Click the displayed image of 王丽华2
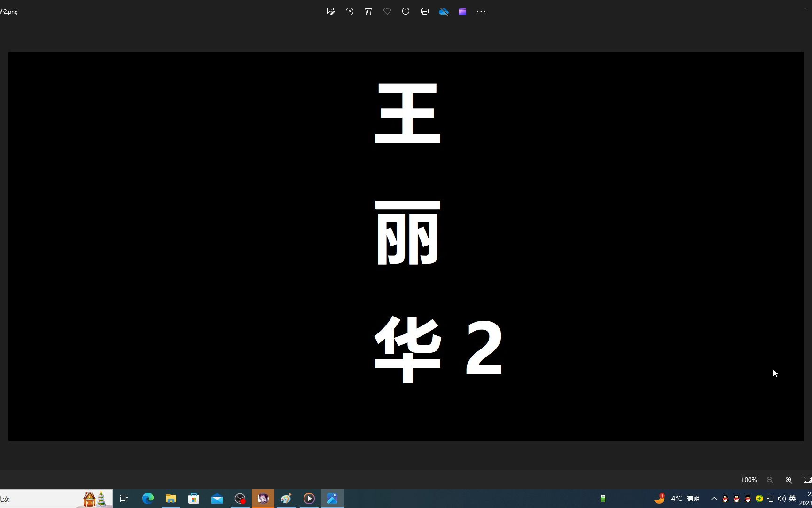The width and height of the screenshot is (812, 508). point(406,246)
